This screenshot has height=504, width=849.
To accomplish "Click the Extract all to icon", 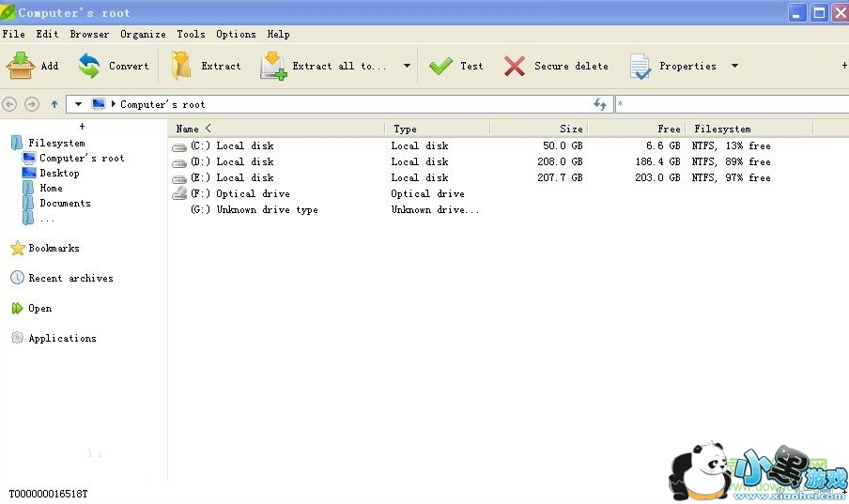I will 273,66.
